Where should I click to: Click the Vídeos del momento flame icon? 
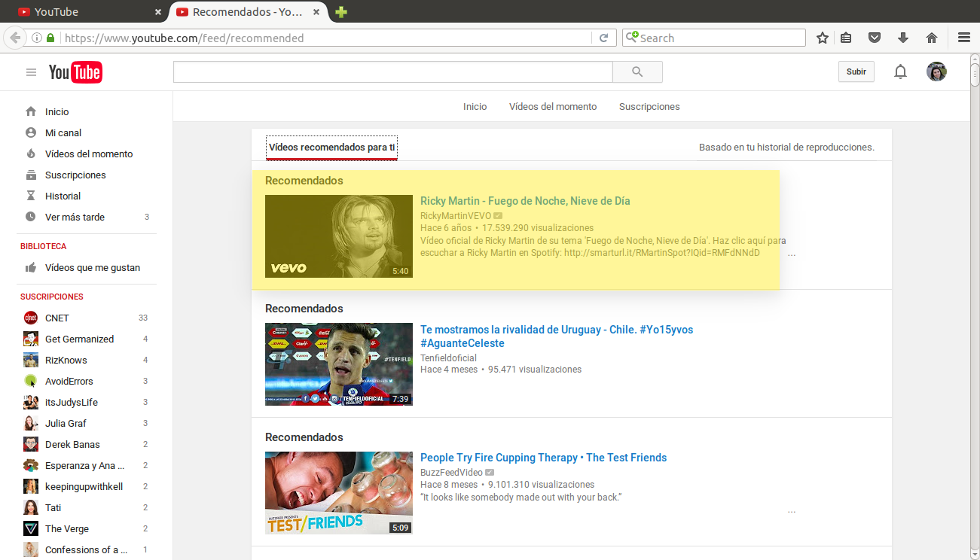31,154
